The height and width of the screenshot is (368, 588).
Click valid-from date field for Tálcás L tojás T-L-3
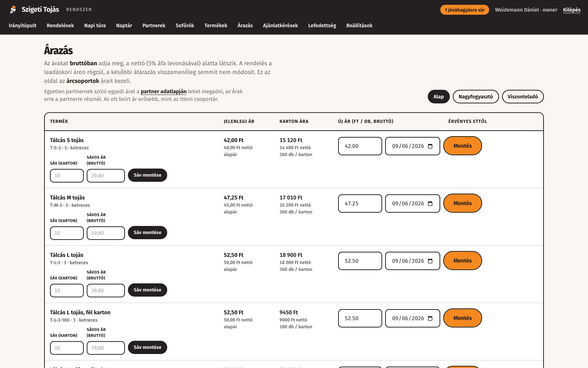(413, 261)
